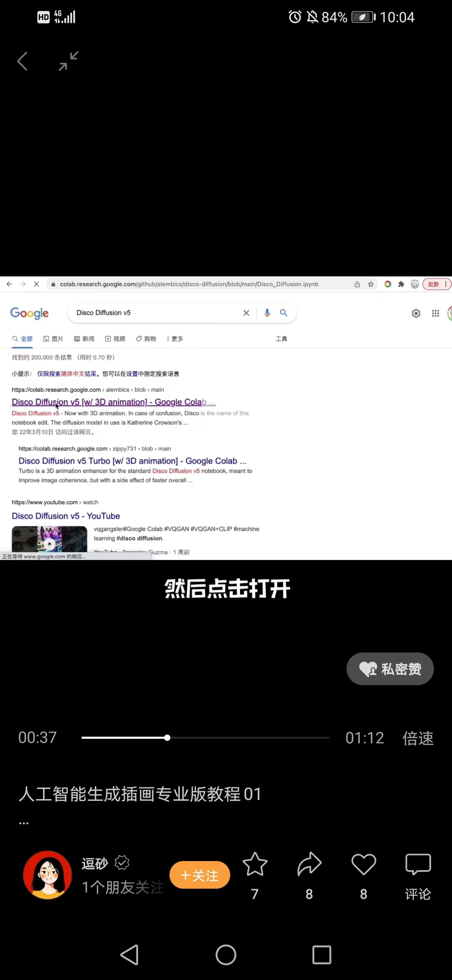Open the 倍速 playback speed selector
Screen dimensions: 452x980
pyautogui.click(x=418, y=738)
